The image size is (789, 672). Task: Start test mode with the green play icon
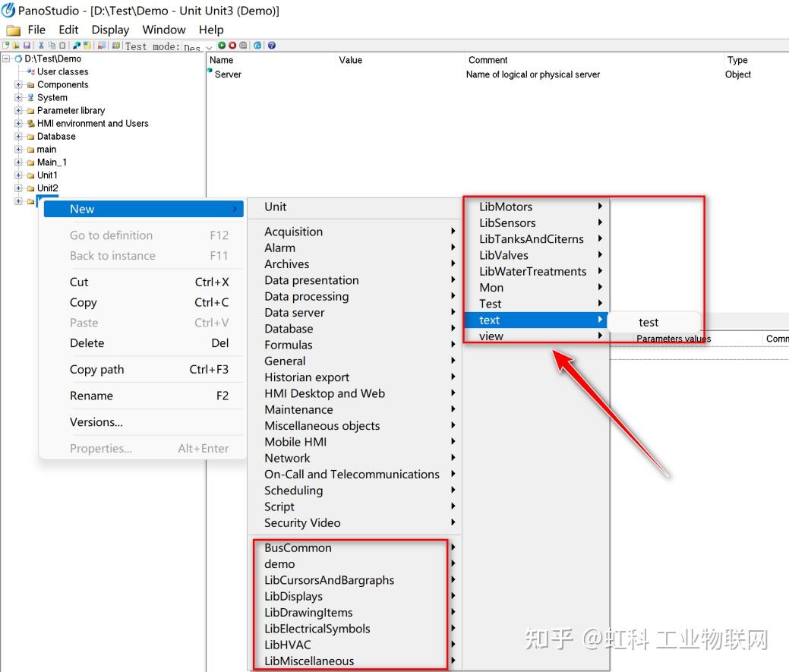[x=222, y=45]
